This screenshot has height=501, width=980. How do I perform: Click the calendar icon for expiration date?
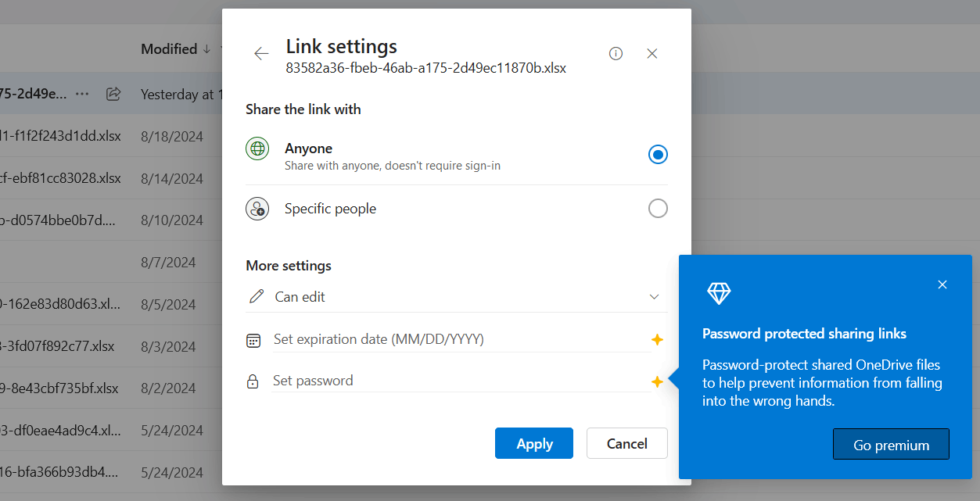point(253,340)
